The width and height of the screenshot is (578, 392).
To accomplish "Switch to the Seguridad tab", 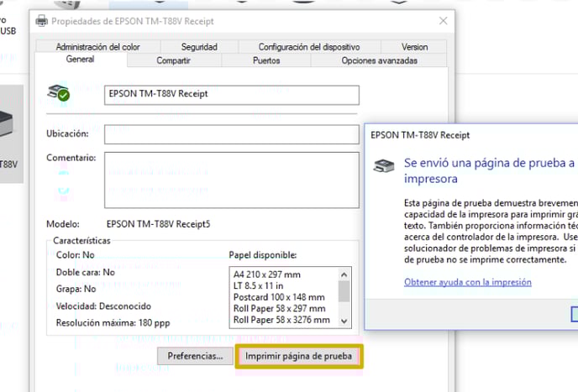I will [x=199, y=47].
